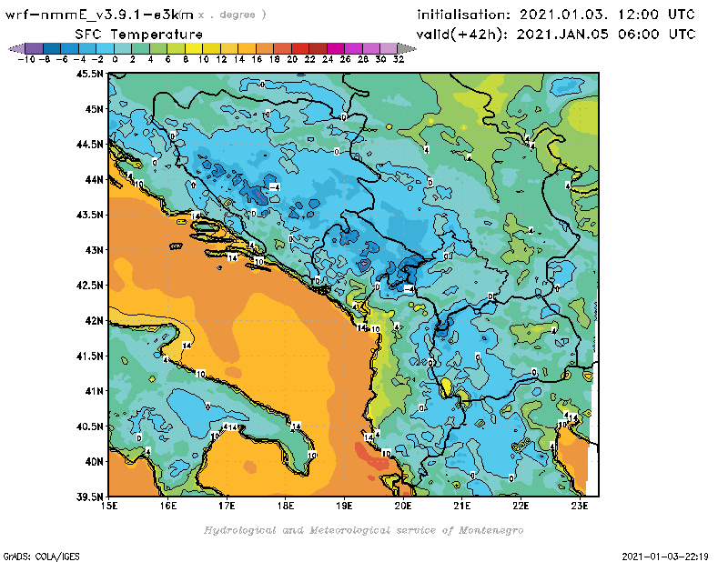Click the '-10' legend tick label
Image resolution: width=728 pixels, height=562 pixels.
25,60
